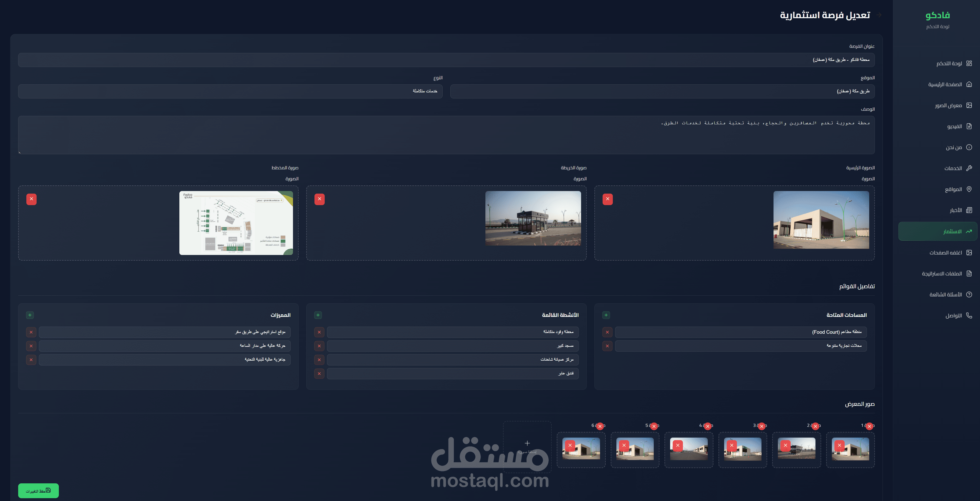Viewport: 980px width, 501px height.
Task: Delete the map image
Action: click(x=319, y=199)
